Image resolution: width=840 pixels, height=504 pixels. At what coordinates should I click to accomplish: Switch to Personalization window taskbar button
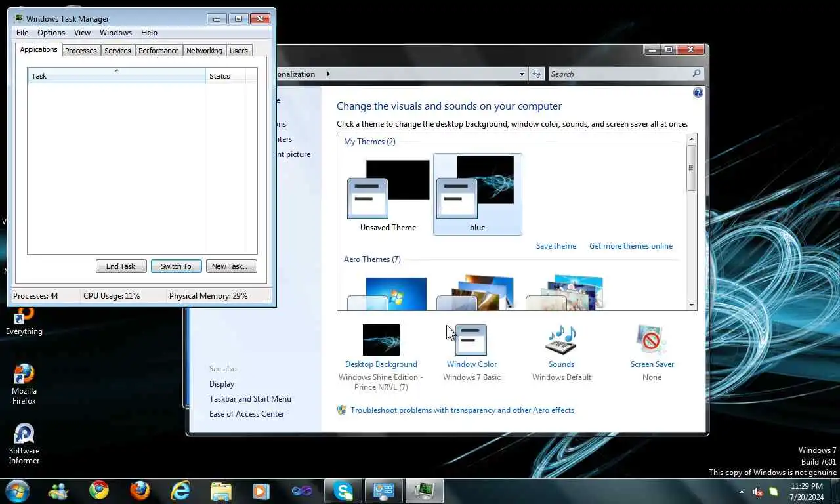(x=384, y=491)
